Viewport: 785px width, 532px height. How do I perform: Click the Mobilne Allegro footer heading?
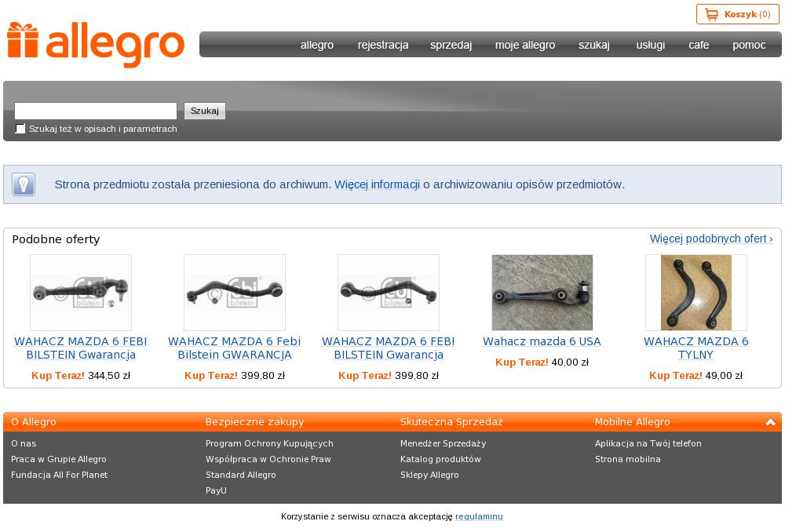(632, 422)
